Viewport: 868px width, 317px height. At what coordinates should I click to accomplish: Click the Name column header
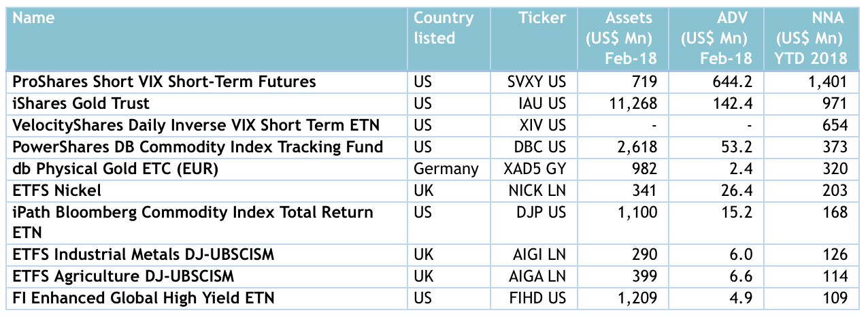[35, 18]
